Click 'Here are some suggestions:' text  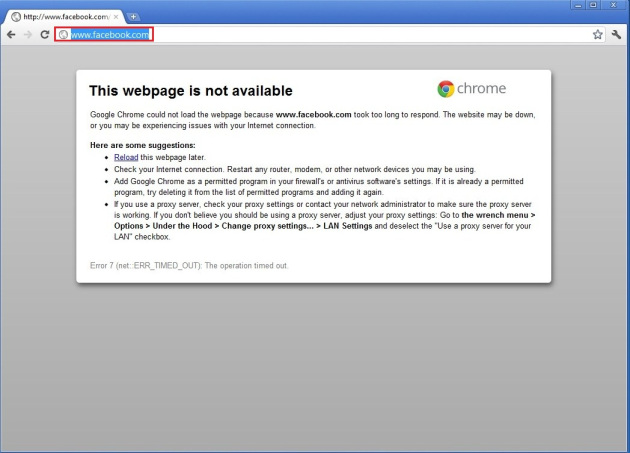click(143, 145)
